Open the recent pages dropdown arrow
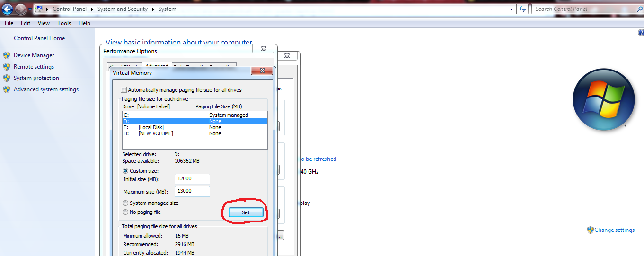 point(30,9)
